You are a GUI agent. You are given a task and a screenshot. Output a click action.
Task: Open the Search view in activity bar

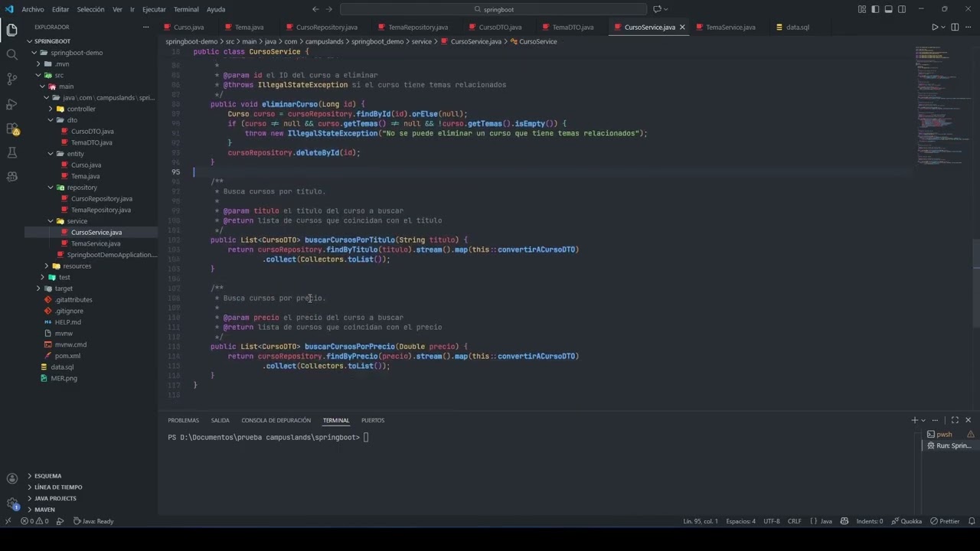11,54
